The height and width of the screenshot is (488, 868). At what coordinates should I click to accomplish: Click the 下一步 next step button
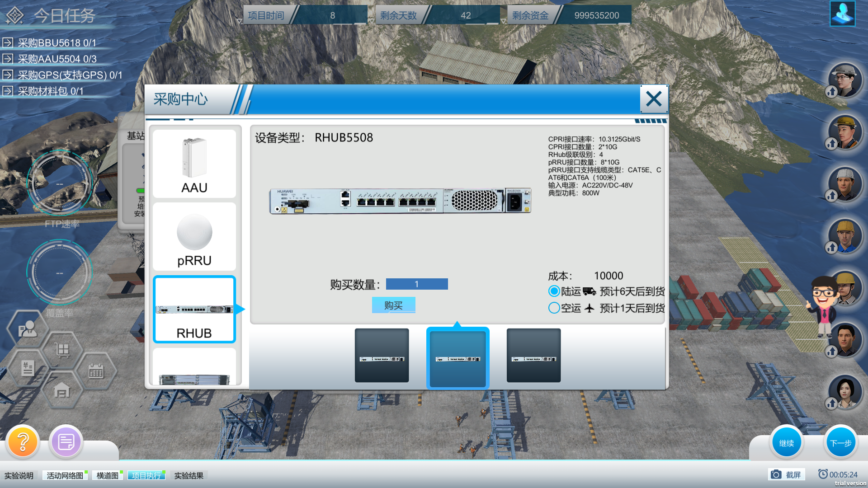pyautogui.click(x=841, y=443)
